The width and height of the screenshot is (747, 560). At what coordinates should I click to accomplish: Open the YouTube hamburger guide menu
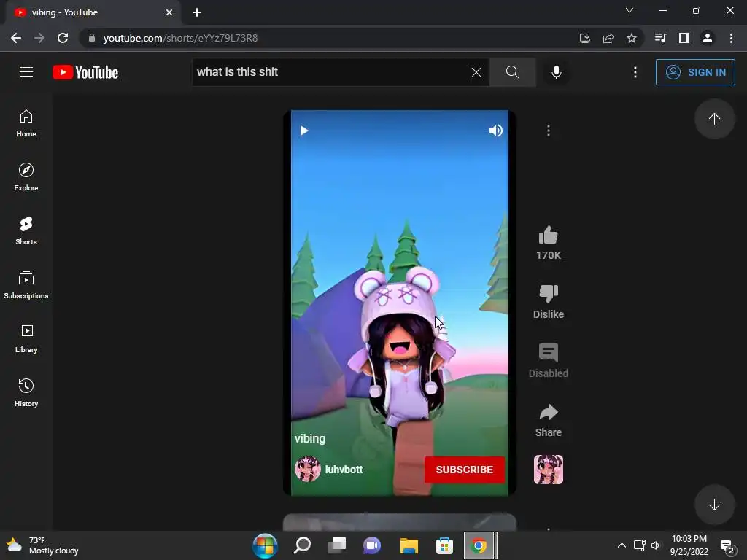coord(26,72)
